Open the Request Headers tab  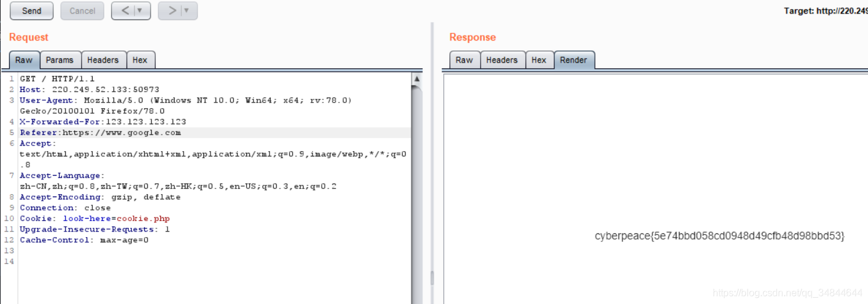click(x=103, y=60)
